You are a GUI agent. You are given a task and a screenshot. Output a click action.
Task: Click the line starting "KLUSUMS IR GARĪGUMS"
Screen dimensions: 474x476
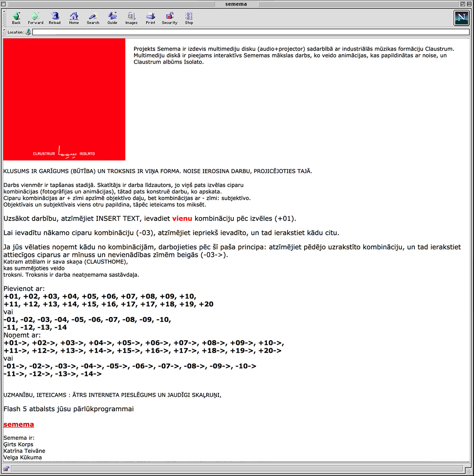click(158, 171)
